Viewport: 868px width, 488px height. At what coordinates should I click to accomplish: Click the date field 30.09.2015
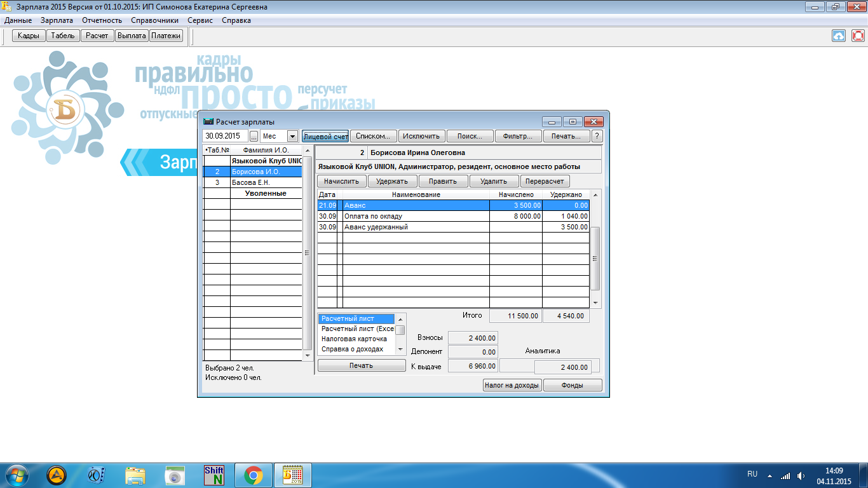point(225,136)
